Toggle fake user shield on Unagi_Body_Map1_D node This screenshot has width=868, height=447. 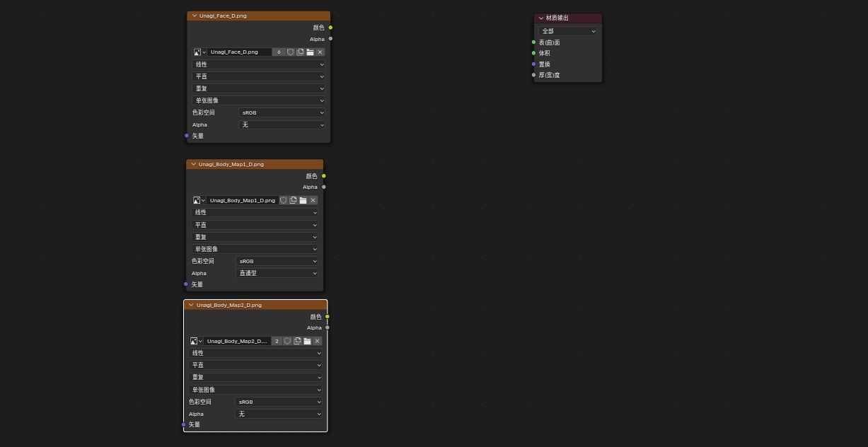[x=284, y=200]
